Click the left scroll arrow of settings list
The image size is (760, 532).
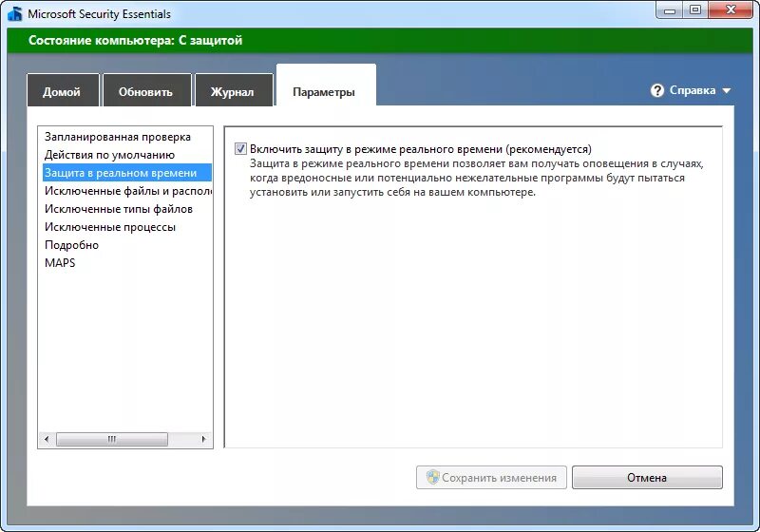click(47, 439)
